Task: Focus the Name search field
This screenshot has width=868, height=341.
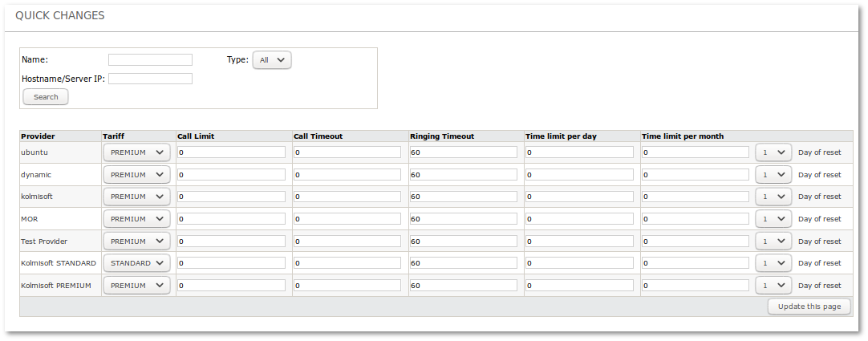Action: coord(150,60)
